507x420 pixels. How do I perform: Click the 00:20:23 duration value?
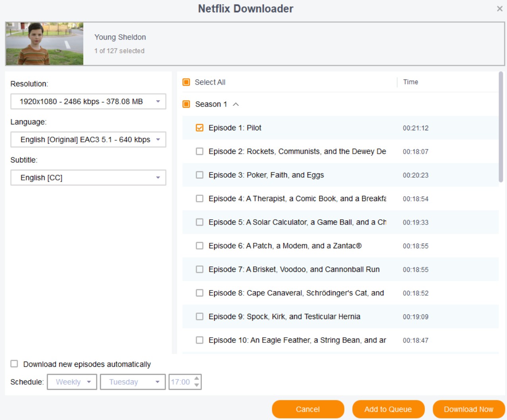[416, 175]
